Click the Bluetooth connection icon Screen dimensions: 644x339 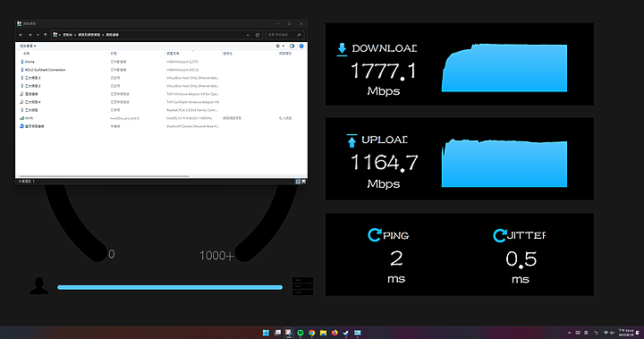click(21, 126)
